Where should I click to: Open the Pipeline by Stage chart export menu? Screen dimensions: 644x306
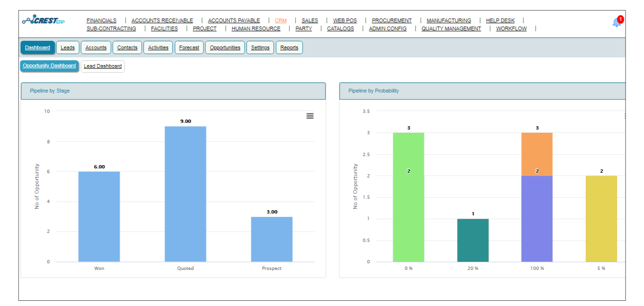[310, 116]
